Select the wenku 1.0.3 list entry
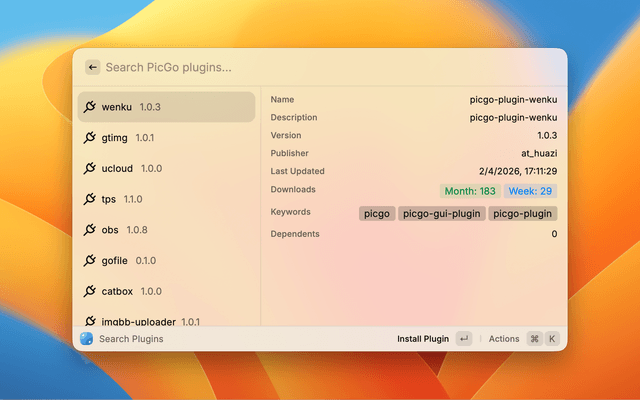Screen dimensions: 640x400 pos(166,107)
